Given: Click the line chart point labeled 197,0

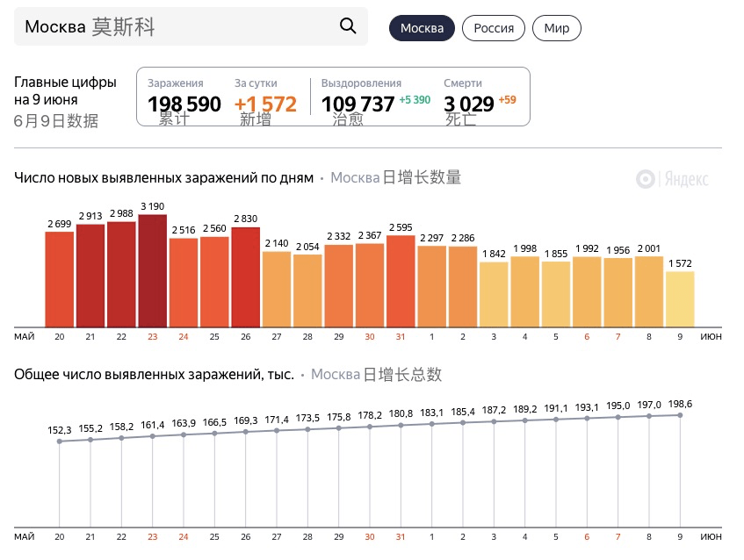Looking at the screenshot, I should pyautogui.click(x=648, y=416).
